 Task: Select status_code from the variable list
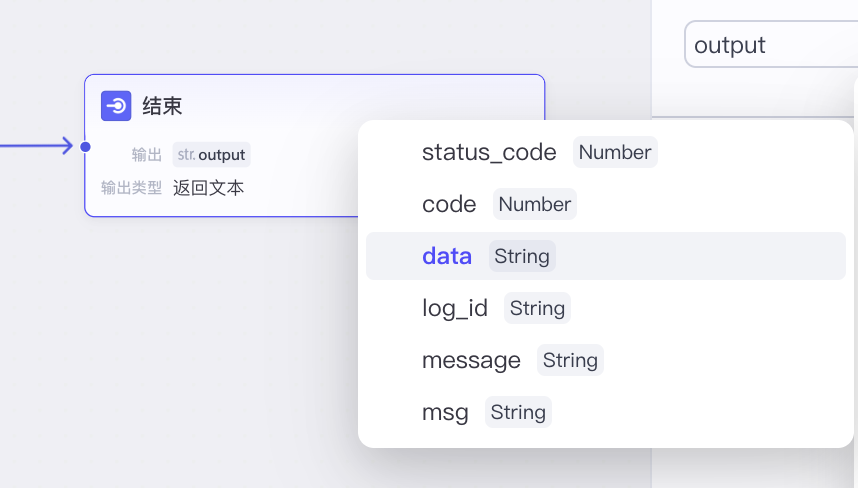point(489,152)
